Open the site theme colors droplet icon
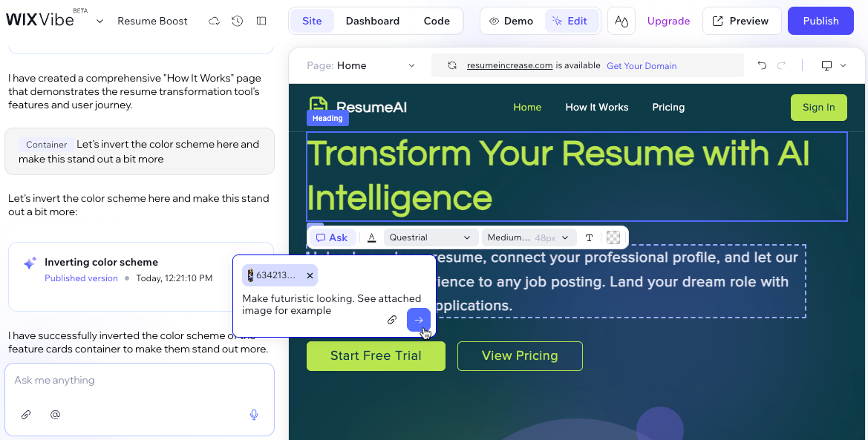 pyautogui.click(x=621, y=21)
